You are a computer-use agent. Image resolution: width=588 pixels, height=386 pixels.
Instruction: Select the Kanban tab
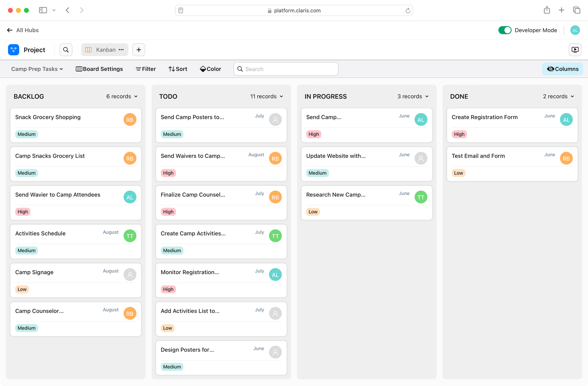(105, 50)
